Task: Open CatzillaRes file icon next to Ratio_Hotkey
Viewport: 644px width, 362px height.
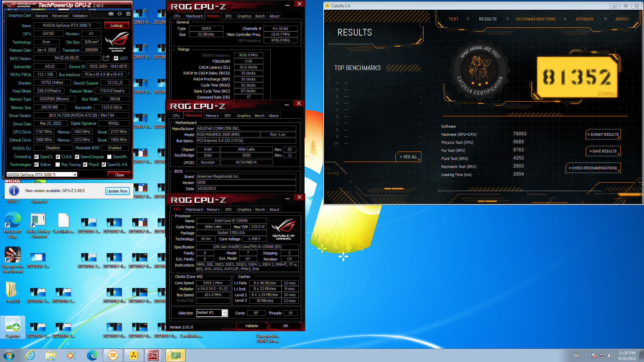Action: coord(64,223)
